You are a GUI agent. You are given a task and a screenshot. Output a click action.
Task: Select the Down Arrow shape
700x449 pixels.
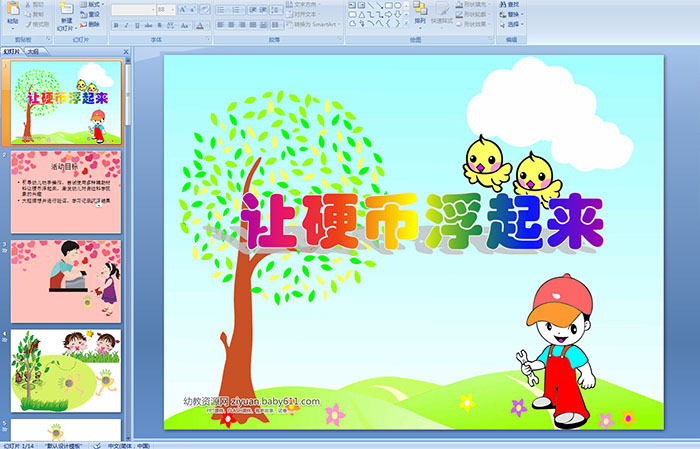pos(397,15)
